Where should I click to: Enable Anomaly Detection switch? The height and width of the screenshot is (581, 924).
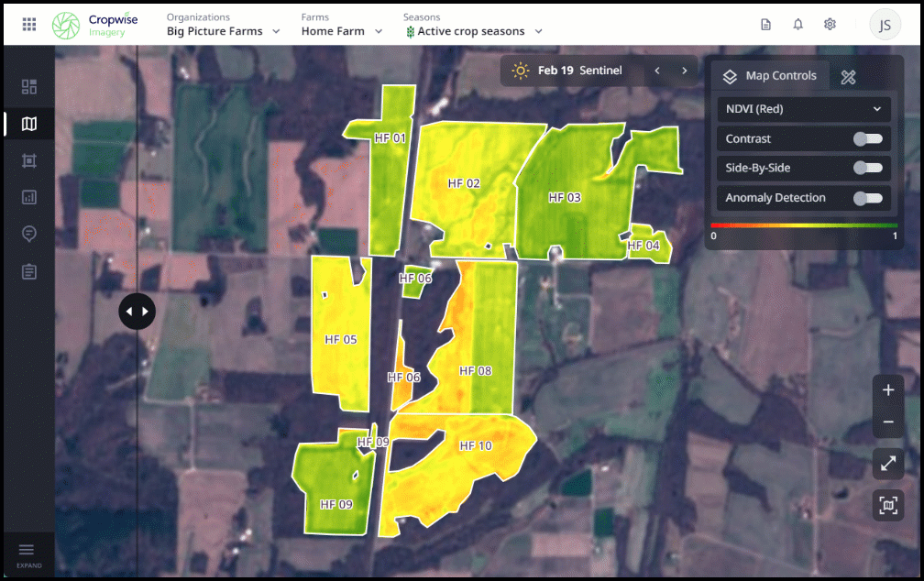tap(867, 198)
